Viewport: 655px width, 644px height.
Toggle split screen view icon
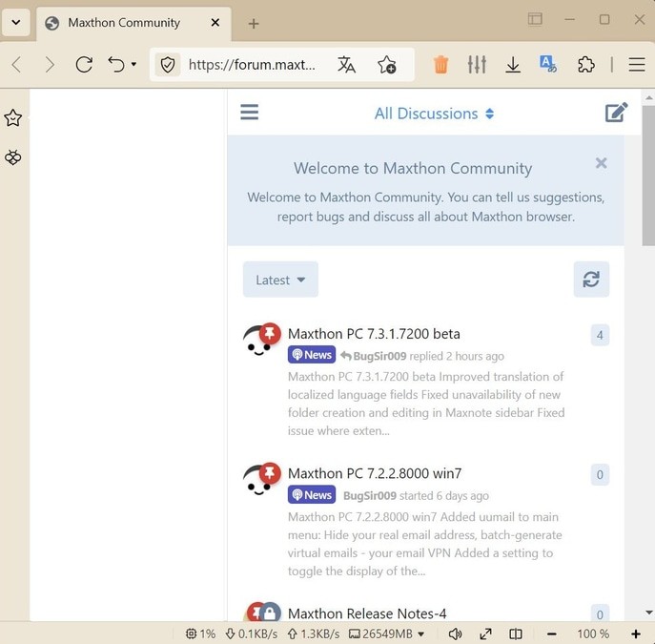[516, 634]
